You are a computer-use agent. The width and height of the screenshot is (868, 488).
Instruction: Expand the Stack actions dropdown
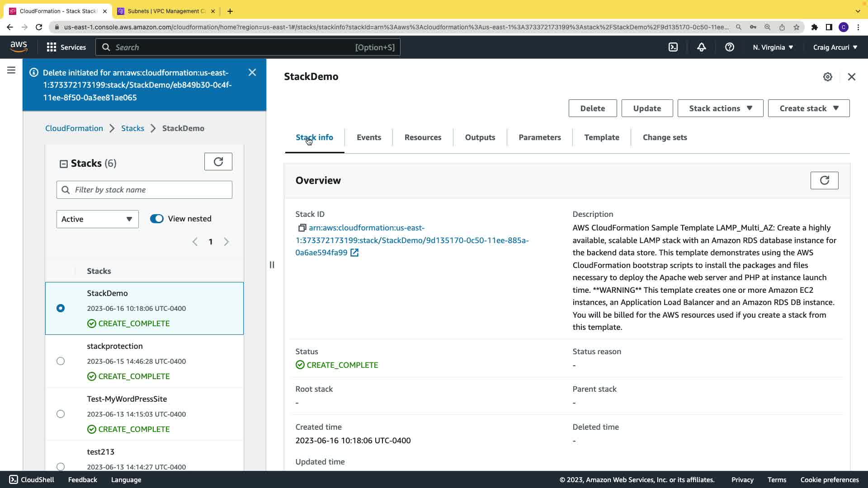point(720,108)
